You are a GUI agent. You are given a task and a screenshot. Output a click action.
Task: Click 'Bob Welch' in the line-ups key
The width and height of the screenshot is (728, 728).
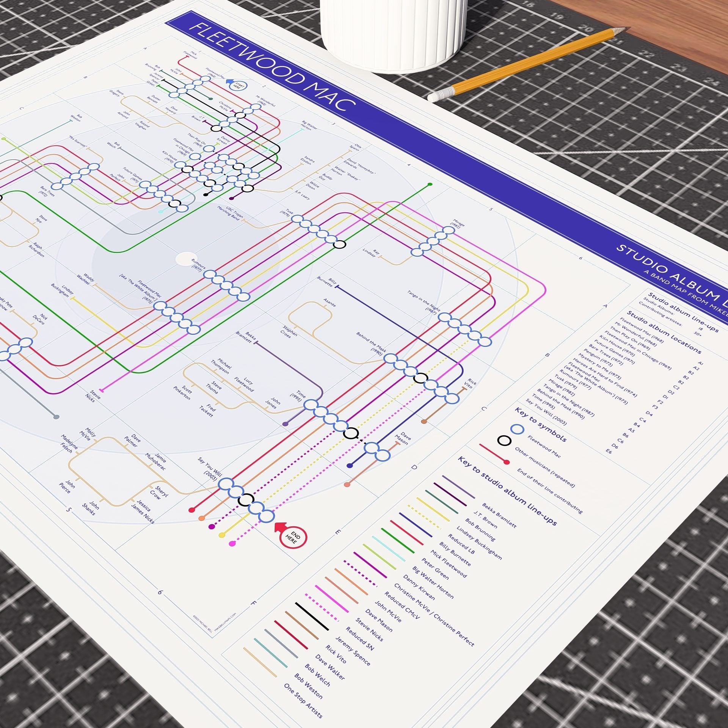coord(317,675)
